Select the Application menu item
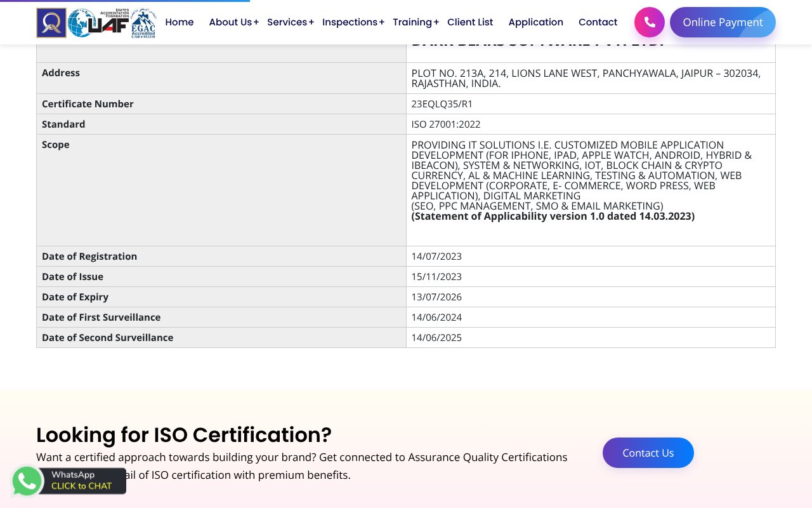The image size is (812, 508). click(536, 22)
